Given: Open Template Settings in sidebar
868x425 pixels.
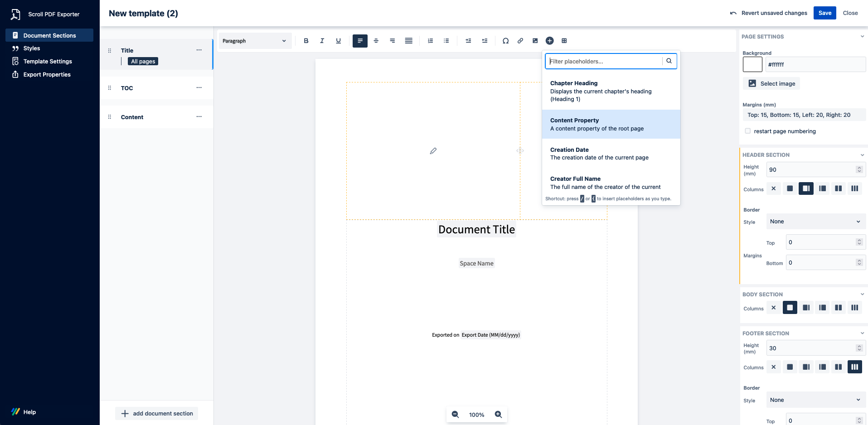Looking at the screenshot, I should click(48, 62).
